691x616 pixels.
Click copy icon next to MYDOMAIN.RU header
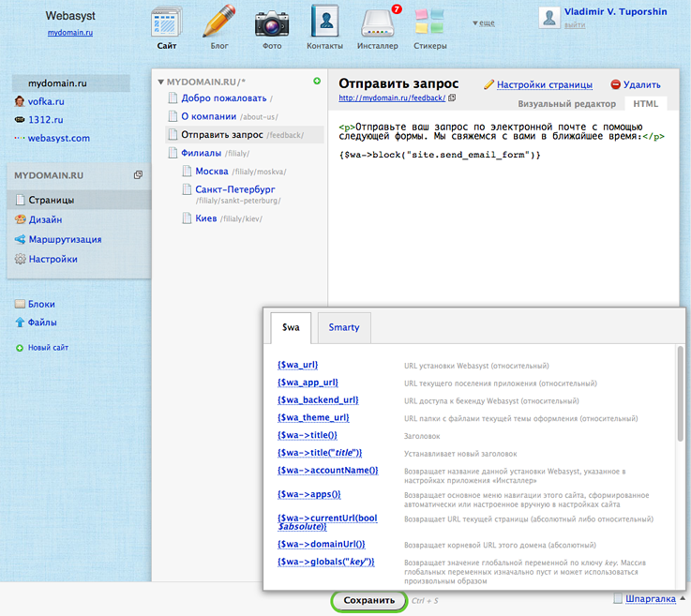pyautogui.click(x=138, y=175)
